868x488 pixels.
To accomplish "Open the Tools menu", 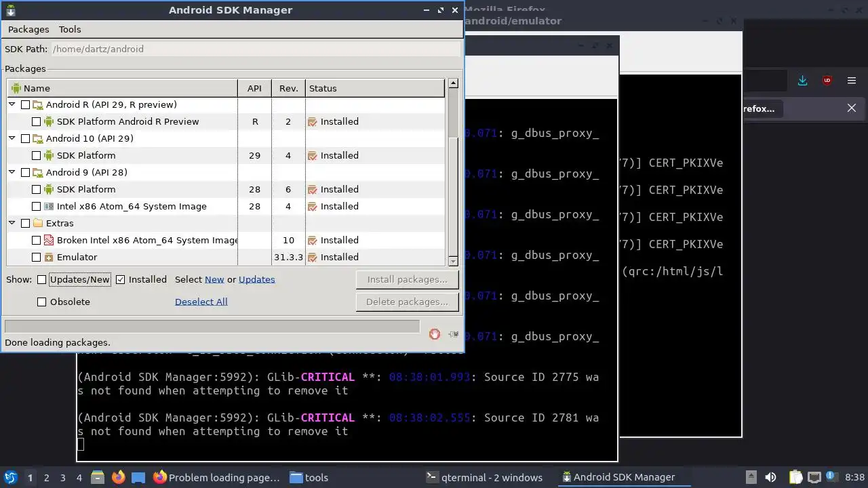I will coord(70,30).
